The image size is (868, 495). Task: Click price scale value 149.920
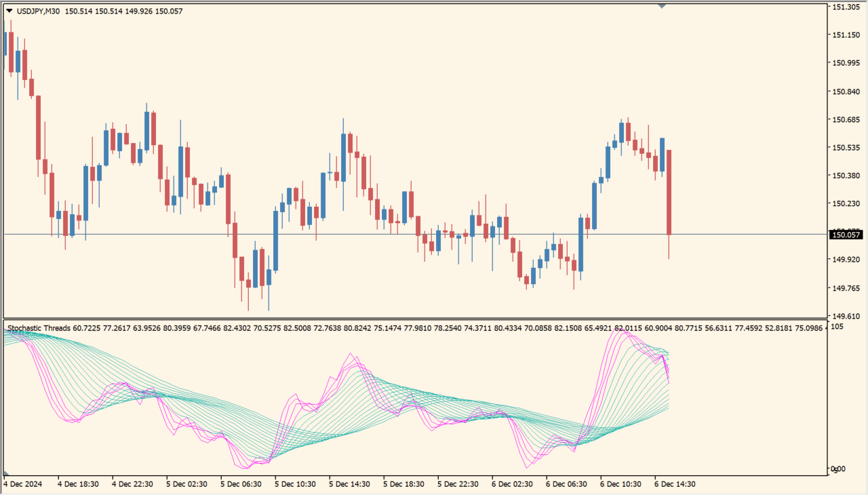pos(845,260)
